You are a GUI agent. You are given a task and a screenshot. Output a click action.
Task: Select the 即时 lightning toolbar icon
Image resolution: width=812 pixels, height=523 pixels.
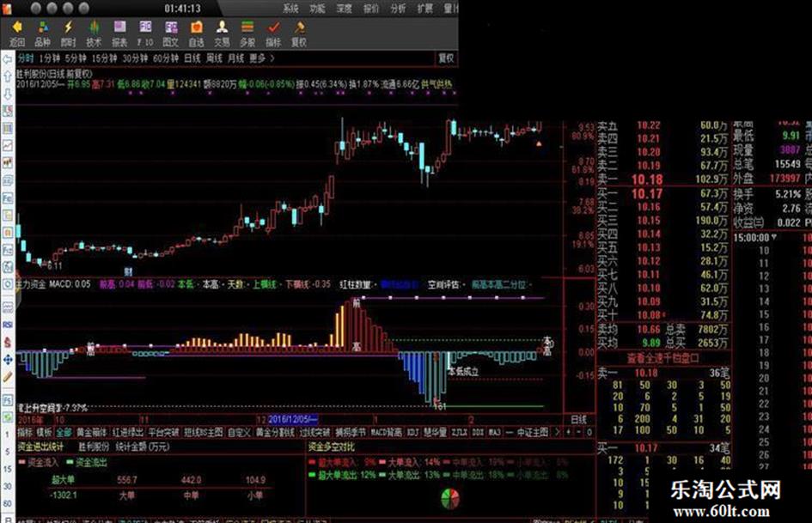tap(69, 33)
